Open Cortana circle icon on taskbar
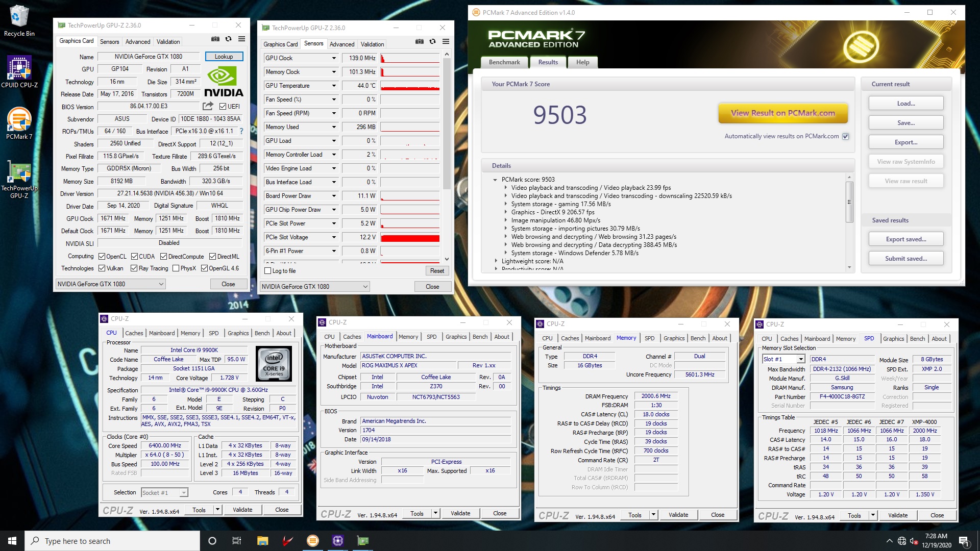The height and width of the screenshot is (551, 980). pos(212,541)
